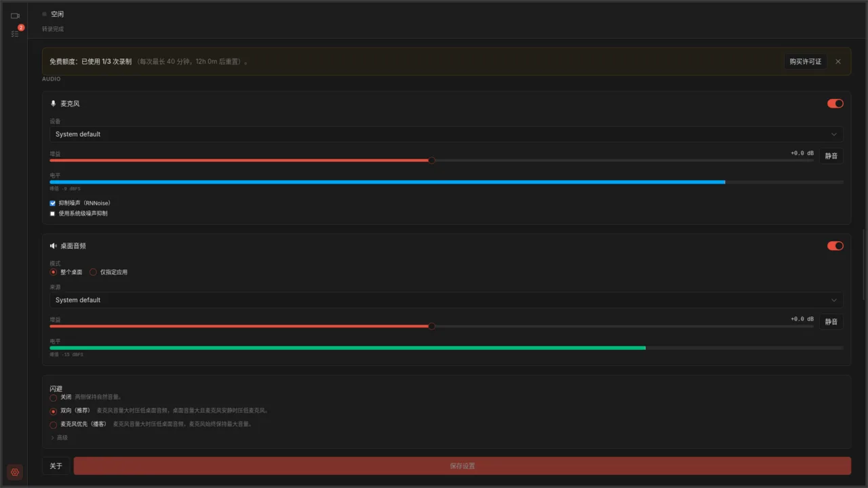Viewport: 868px width, 488px height.
Task: Uncheck 抑制噪声 (RNNoise) checkbox
Action: pyautogui.click(x=53, y=203)
